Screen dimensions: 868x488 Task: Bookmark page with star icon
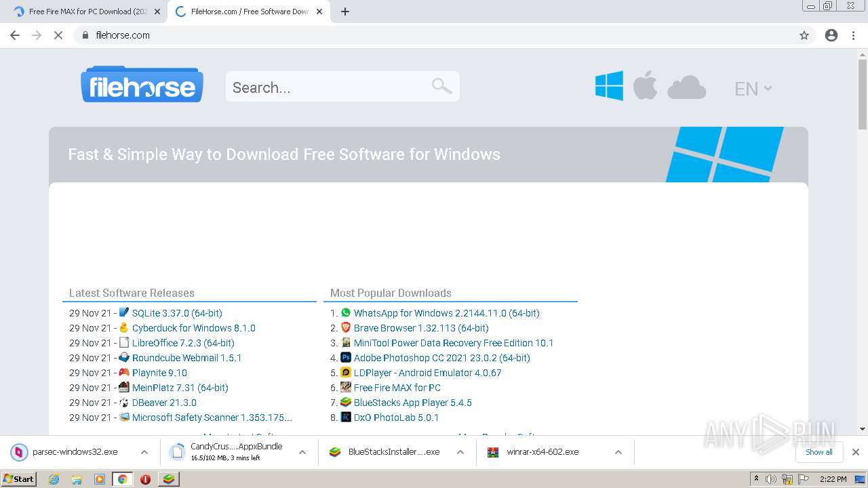(804, 35)
